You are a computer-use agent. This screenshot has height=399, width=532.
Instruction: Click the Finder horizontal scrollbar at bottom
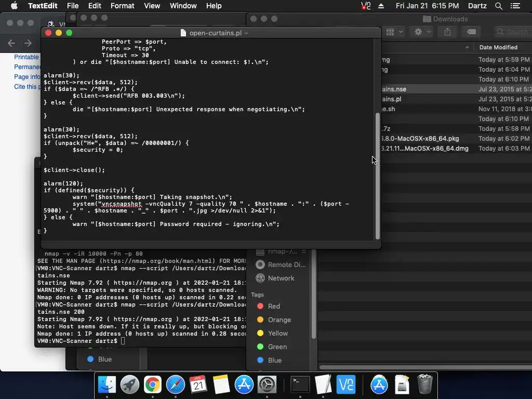(x=425, y=367)
